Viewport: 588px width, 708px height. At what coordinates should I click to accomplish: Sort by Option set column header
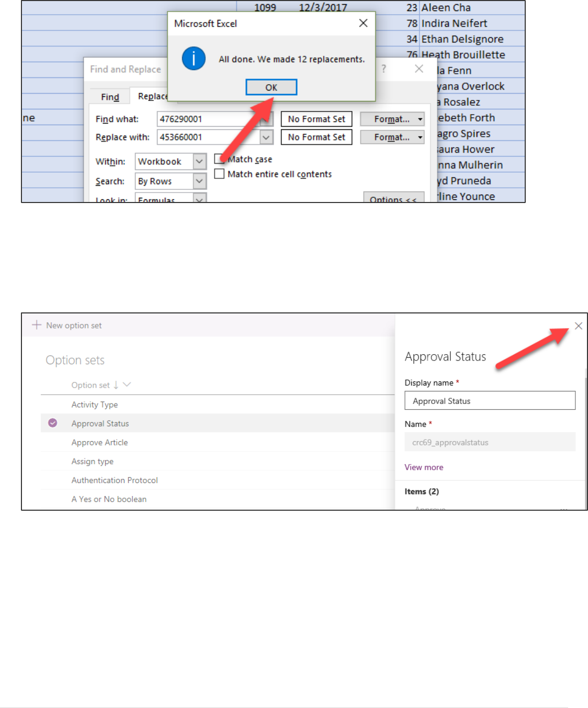[91, 385]
